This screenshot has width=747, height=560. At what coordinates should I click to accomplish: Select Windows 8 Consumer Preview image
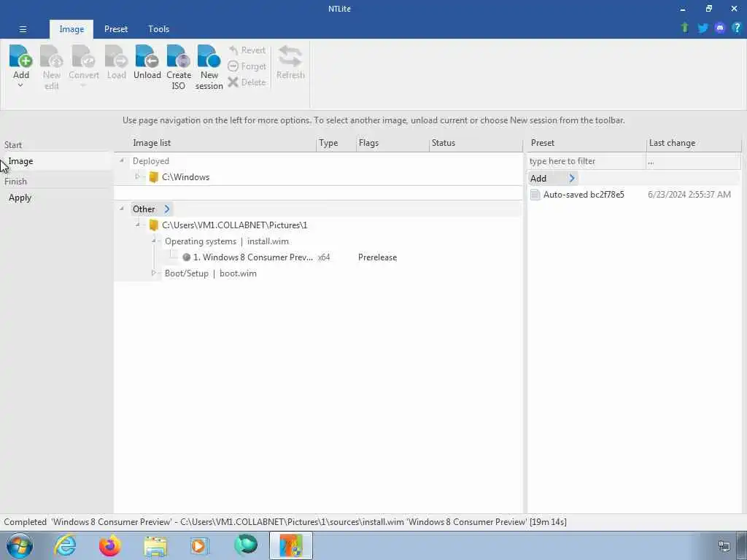pyautogui.click(x=252, y=257)
